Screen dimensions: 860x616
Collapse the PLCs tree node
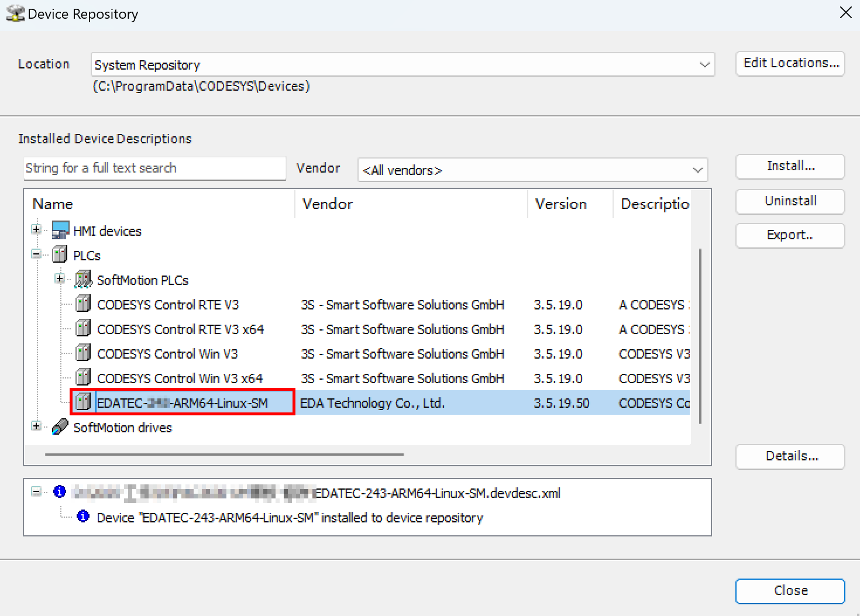37,254
